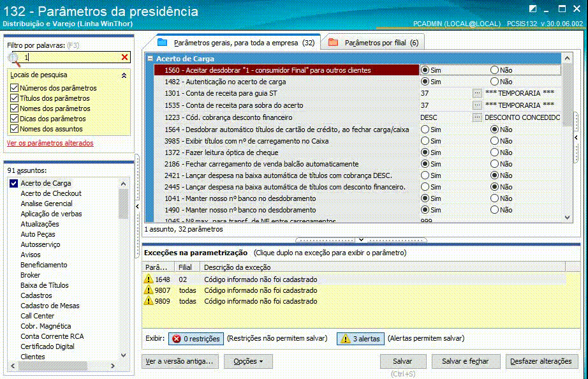Screen dimensions: 588x379
Task: Select Não for parameter 2186
Action: (x=495, y=164)
